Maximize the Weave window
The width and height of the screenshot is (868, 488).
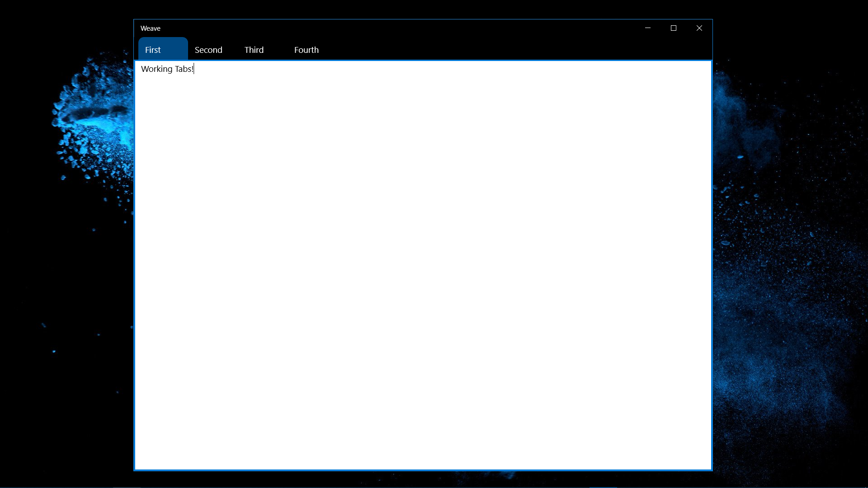[x=674, y=28]
